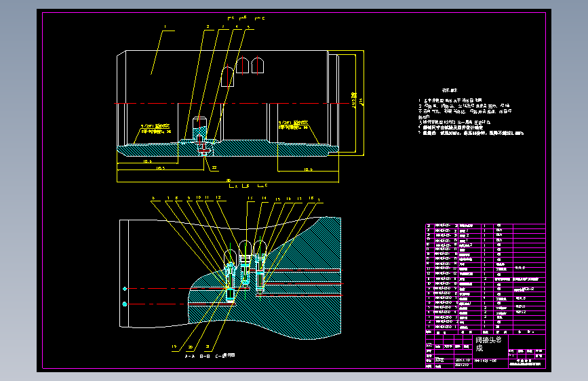This screenshot has height=381, width=588.
Task: Click the technical requirements heading above the notes
Action: (449, 90)
